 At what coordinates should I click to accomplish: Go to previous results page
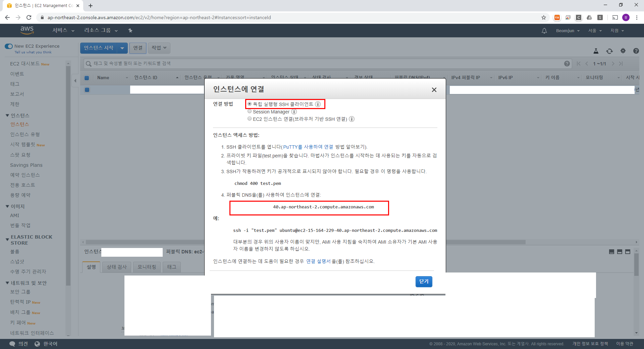click(x=587, y=64)
